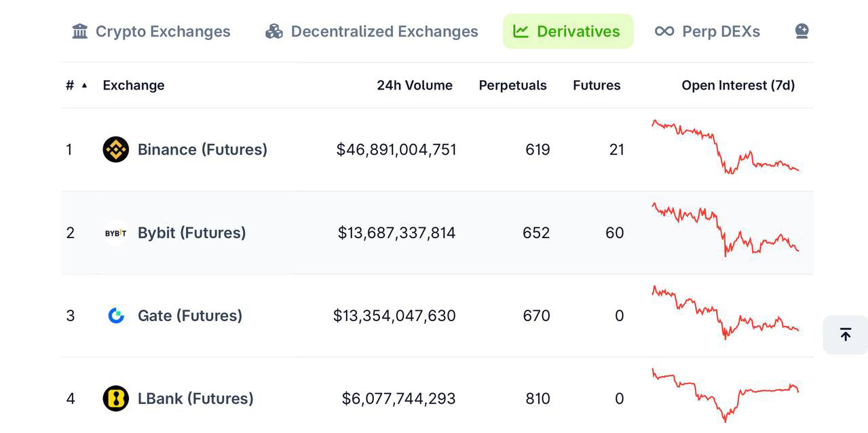
Task: Open the Binance (Futures) exchange link
Action: tap(202, 149)
